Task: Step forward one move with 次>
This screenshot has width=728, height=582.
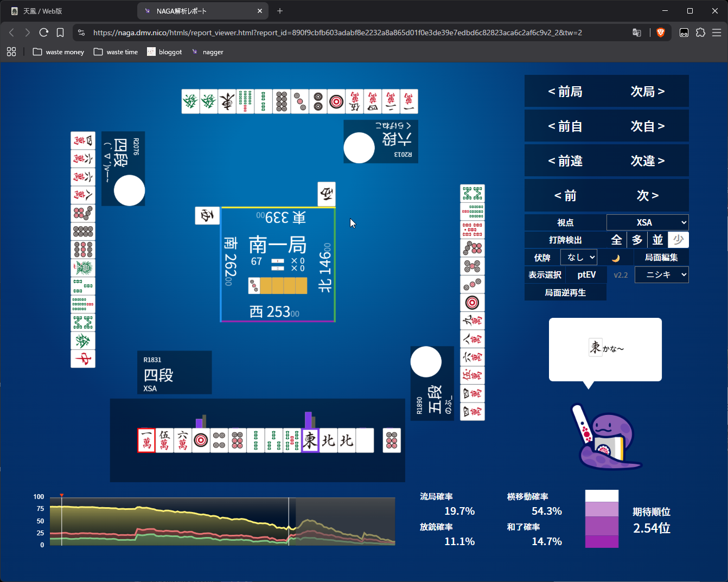Action: click(648, 195)
